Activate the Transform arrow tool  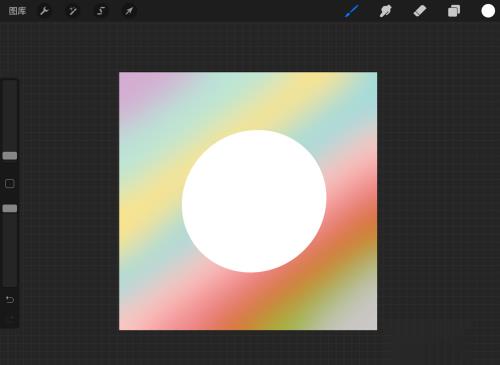(129, 11)
